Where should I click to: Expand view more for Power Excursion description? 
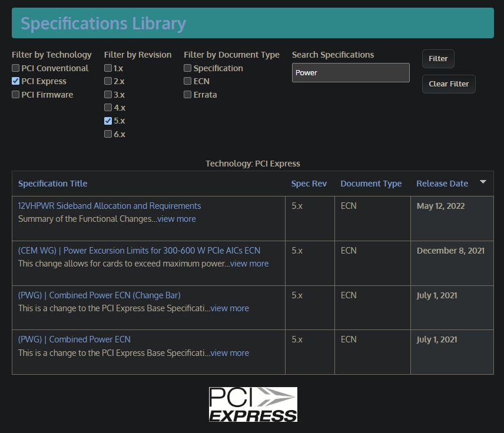pyautogui.click(x=250, y=264)
